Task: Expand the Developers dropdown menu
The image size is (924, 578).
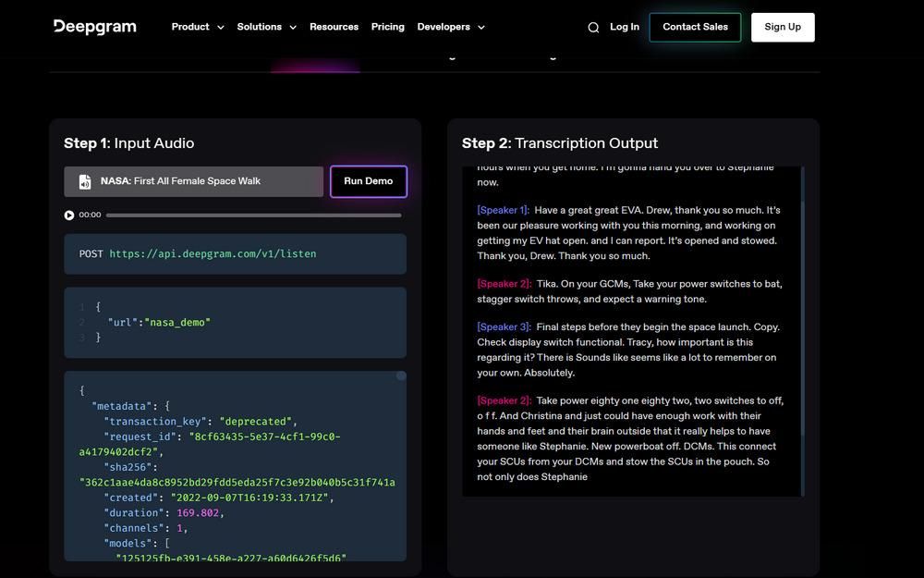Action: 451,27
